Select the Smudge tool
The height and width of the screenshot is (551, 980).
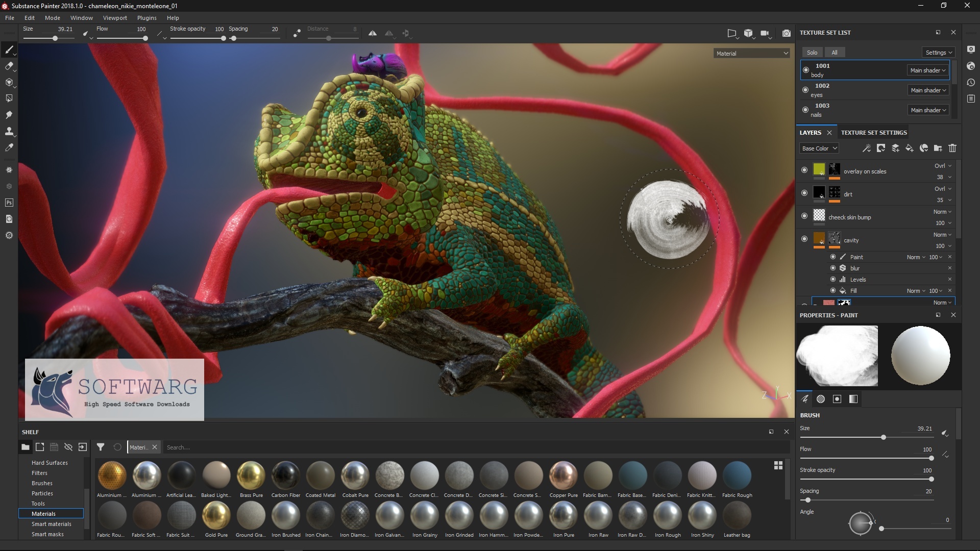[9, 115]
